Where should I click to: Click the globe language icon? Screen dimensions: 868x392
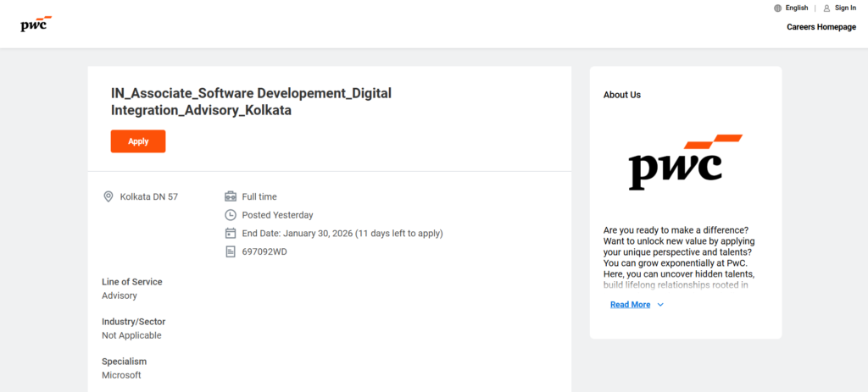click(777, 8)
